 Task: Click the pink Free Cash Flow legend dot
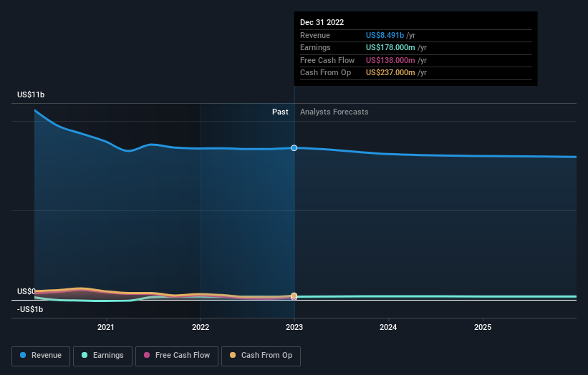click(x=147, y=355)
